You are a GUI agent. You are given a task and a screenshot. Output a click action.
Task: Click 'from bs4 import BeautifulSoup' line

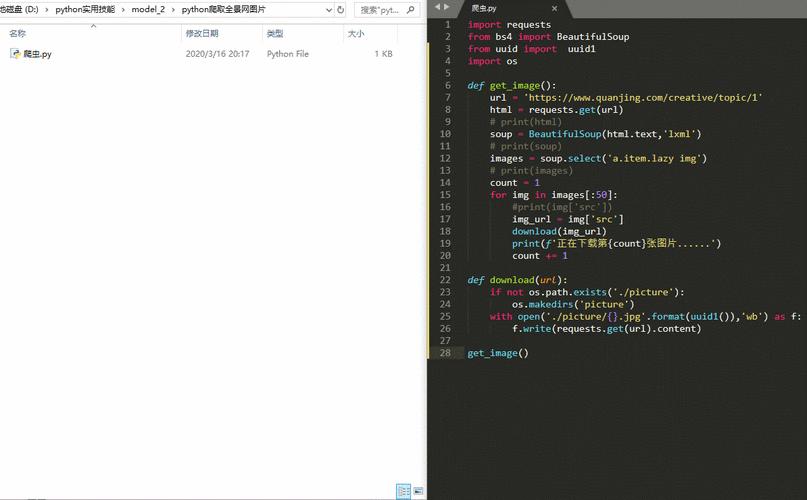coord(548,37)
